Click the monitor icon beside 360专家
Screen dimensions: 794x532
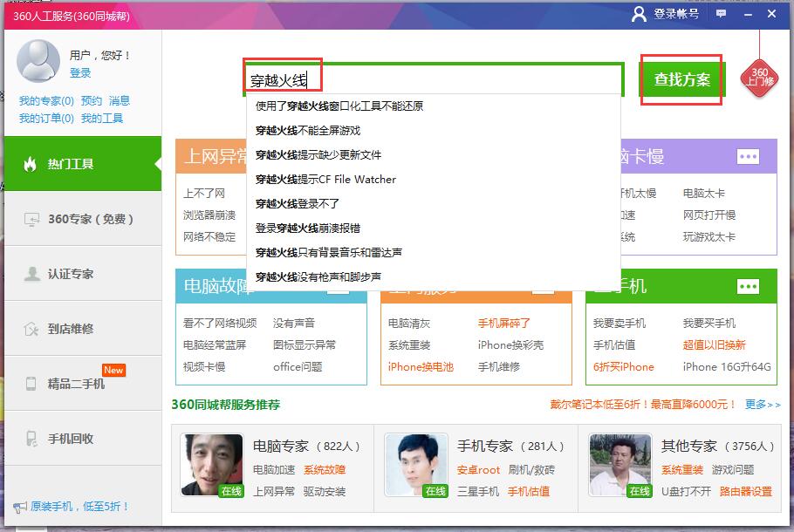coord(31,219)
